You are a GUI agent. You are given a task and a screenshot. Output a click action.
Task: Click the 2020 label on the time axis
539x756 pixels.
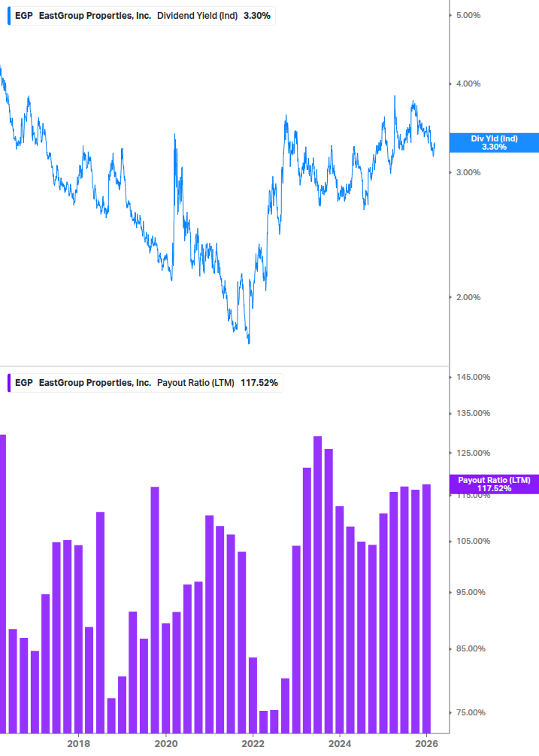(x=165, y=744)
